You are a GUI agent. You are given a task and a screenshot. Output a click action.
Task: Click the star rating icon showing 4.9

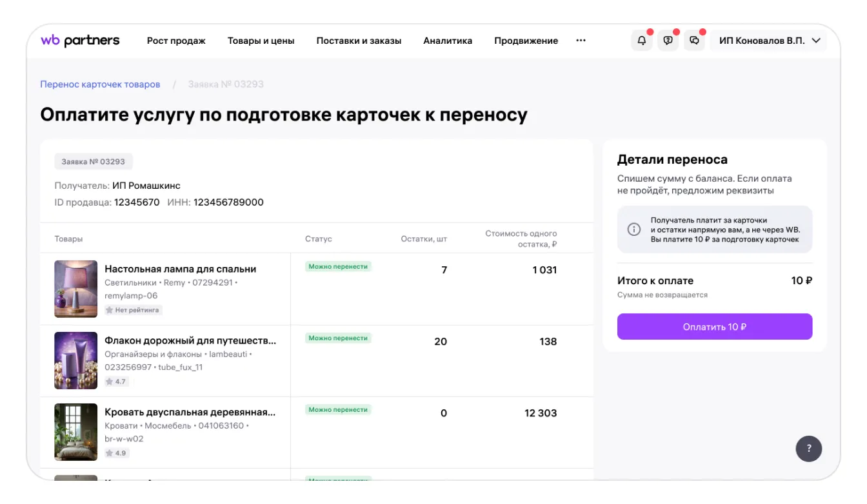110,453
